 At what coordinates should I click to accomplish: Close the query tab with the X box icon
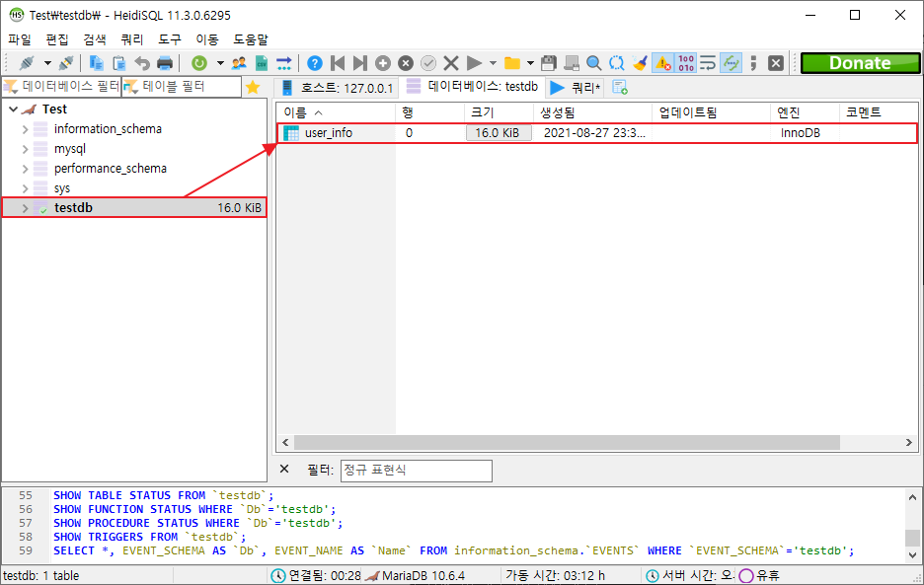tap(776, 63)
